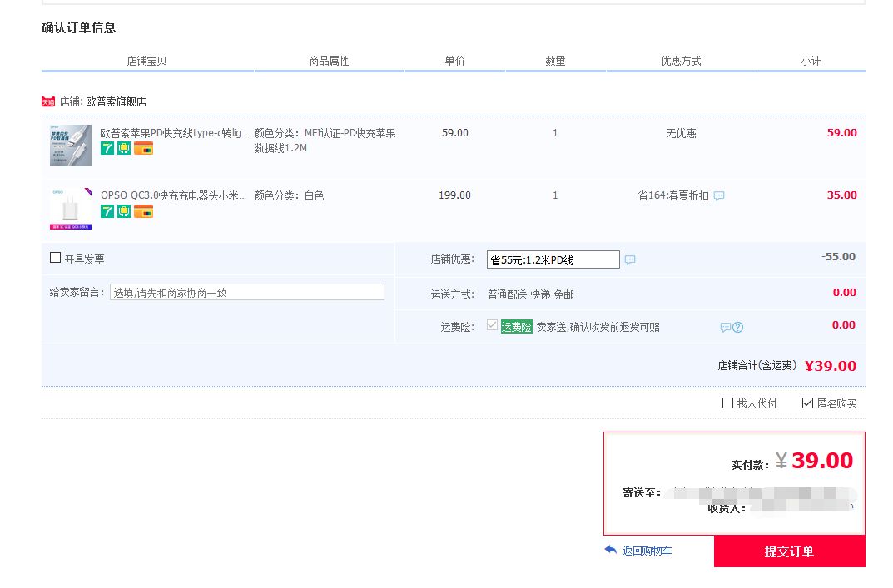Click the 199.00 unit price value
The width and height of the screenshot is (893, 588).
454,195
